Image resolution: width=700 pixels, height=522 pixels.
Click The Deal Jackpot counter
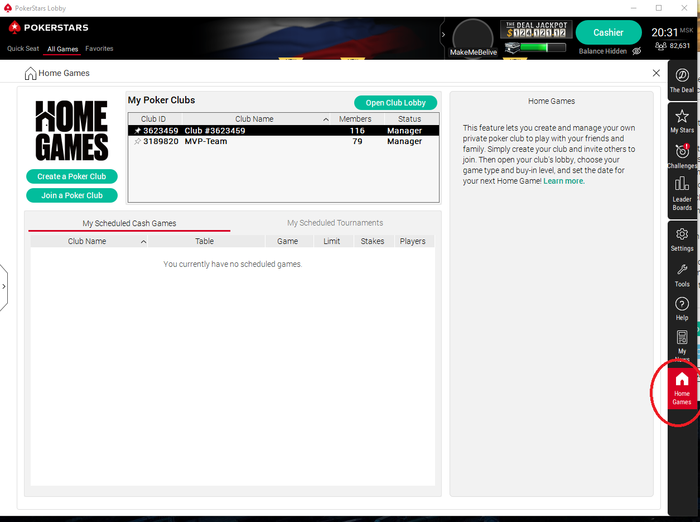536,29
